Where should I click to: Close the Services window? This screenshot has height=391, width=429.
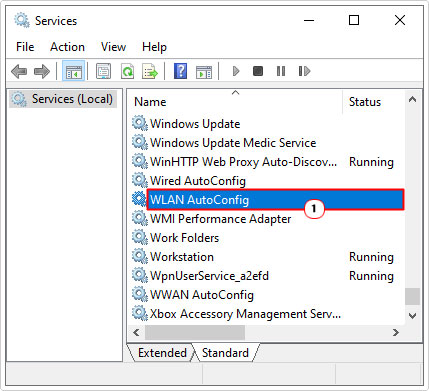(400, 20)
